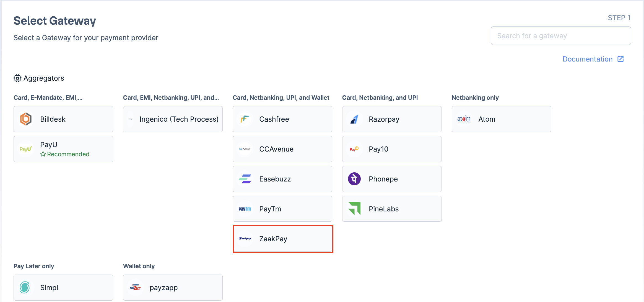Open the Documentation link
Viewport: 644px width, 302px height.
click(x=593, y=59)
